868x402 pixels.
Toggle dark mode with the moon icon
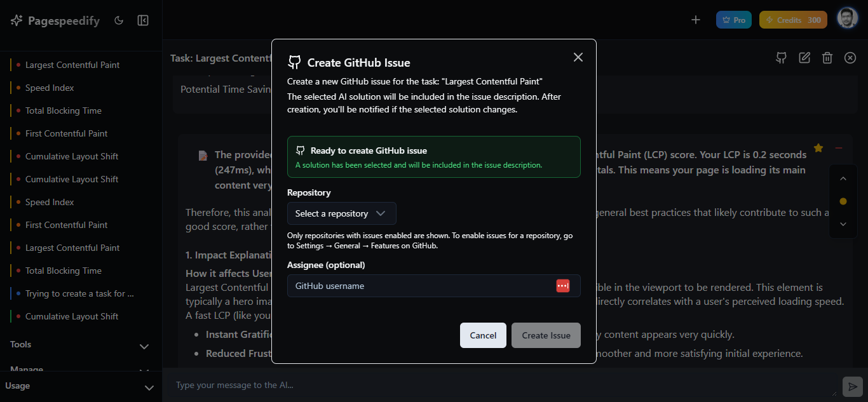(x=119, y=20)
